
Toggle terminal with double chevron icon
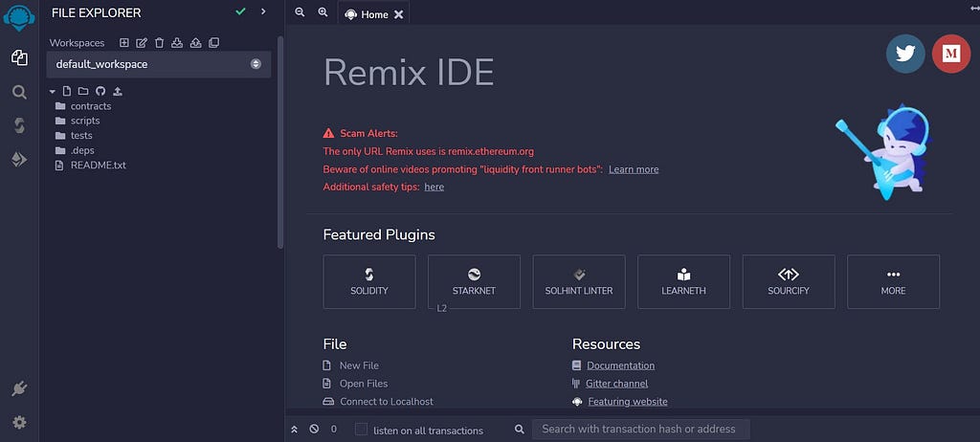(x=295, y=430)
